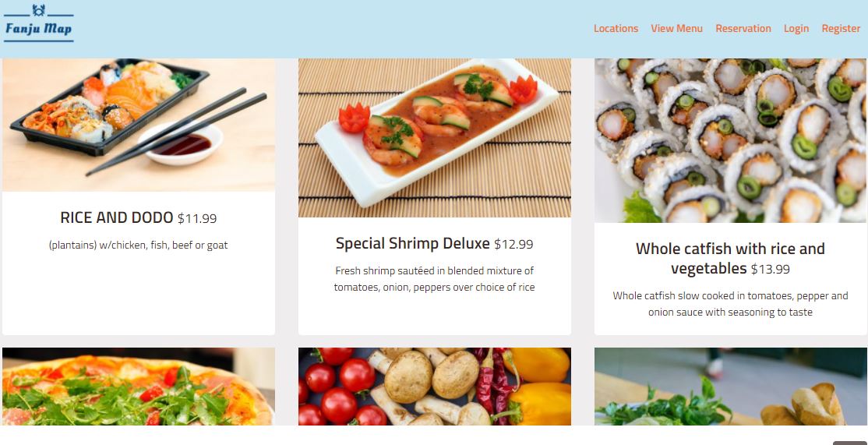The height and width of the screenshot is (445, 868).
Task: Select the tomatoes and mushrooms image
Action: 435,387
